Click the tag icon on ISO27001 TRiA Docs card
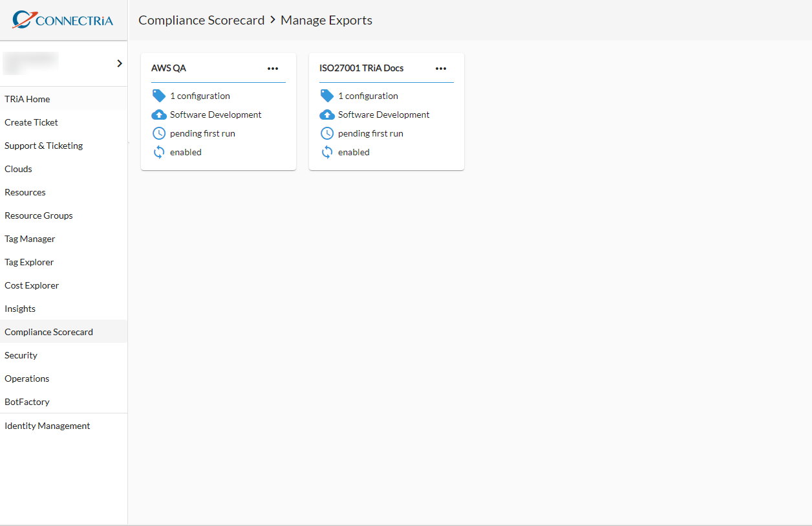The image size is (812, 526). click(327, 96)
